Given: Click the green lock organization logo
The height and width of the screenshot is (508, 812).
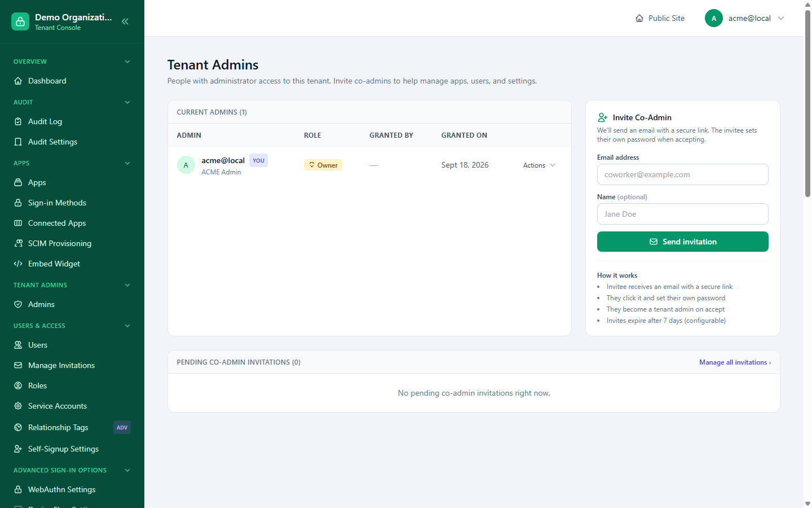Looking at the screenshot, I should [x=20, y=21].
